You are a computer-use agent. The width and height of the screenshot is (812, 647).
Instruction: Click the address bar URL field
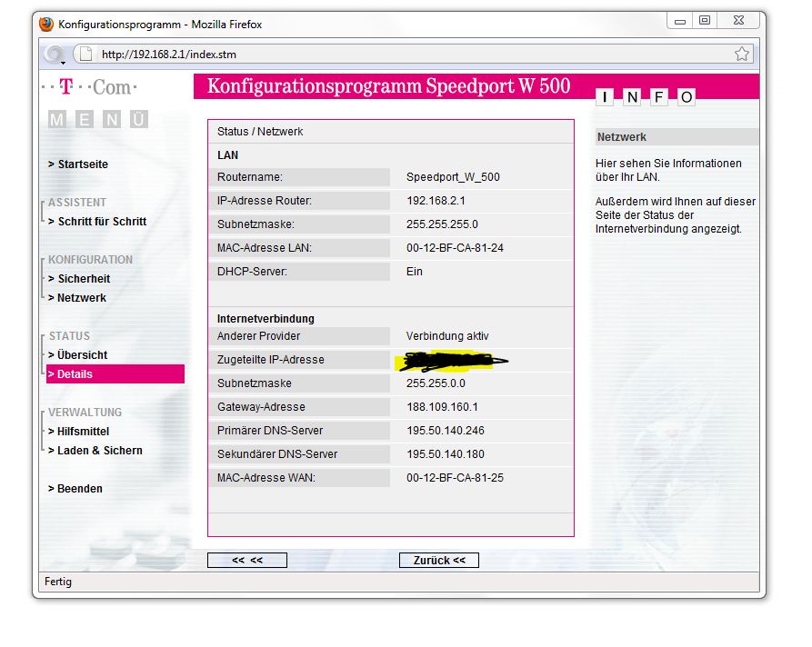point(409,54)
